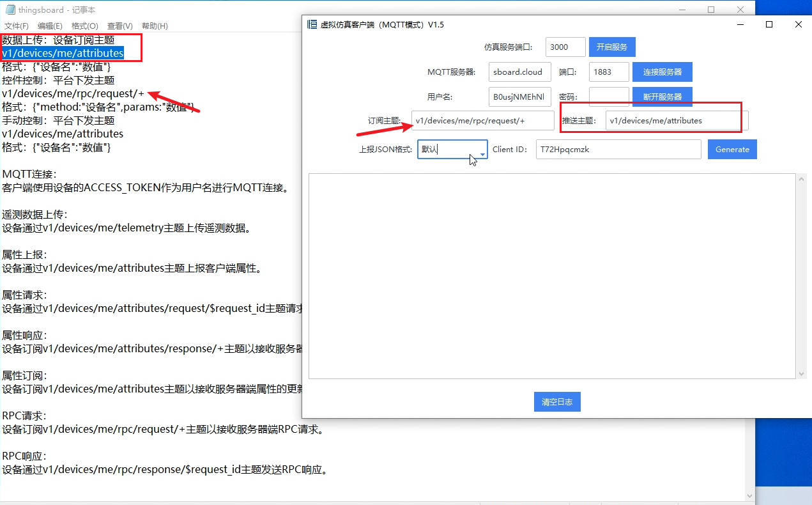Click the 仿真服务端口 input field
This screenshot has height=505, width=812.
point(565,47)
